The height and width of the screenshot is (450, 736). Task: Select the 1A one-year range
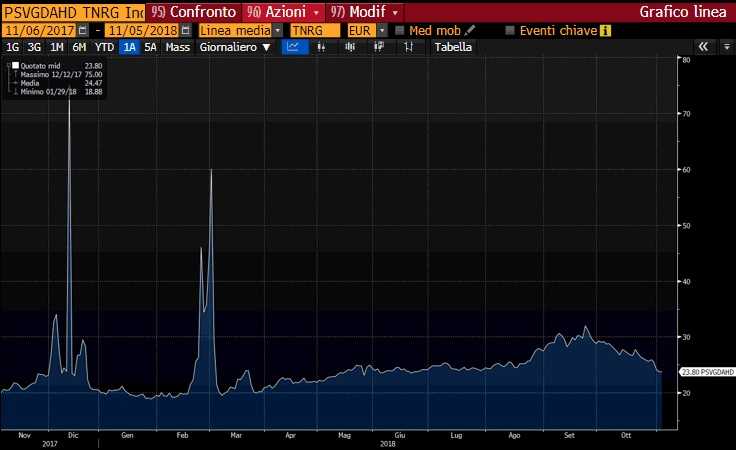pos(129,47)
